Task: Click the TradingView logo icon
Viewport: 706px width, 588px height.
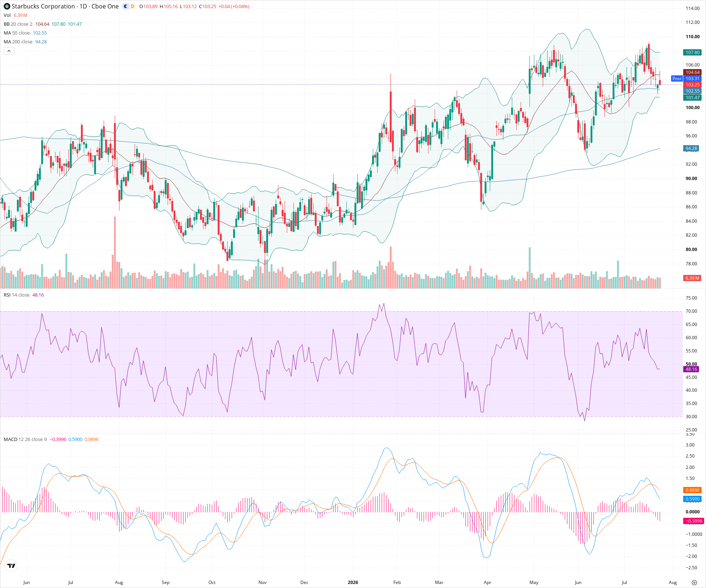Action: pyautogui.click(x=11, y=566)
